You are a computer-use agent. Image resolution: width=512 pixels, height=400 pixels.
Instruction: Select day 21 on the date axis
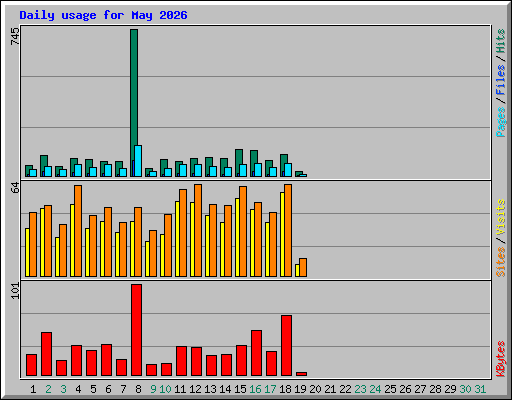tap(330, 389)
